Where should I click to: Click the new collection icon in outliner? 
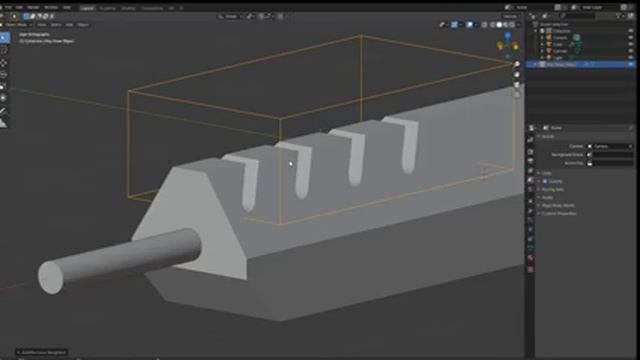631,16
